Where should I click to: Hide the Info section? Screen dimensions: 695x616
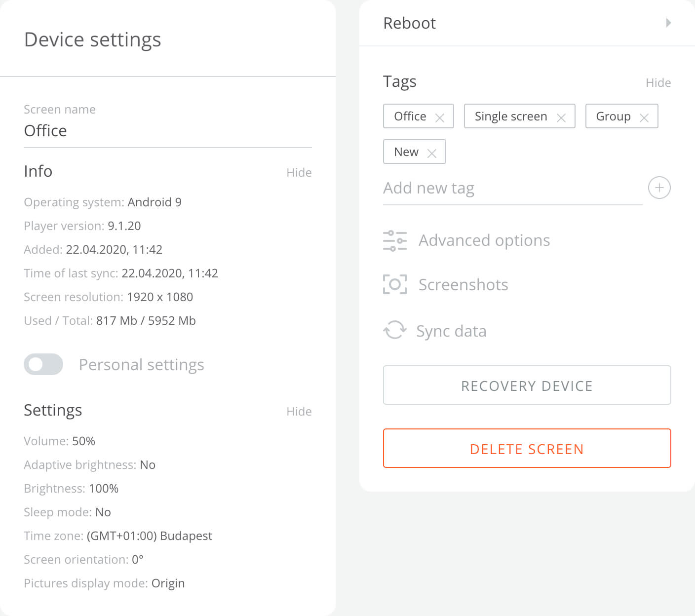tap(299, 172)
